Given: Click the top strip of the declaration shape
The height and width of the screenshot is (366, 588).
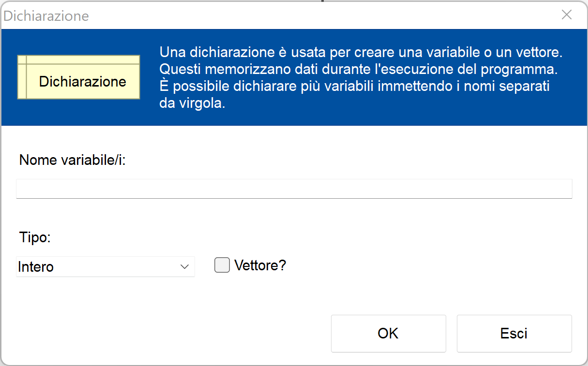Looking at the screenshot, I should click(x=82, y=60).
